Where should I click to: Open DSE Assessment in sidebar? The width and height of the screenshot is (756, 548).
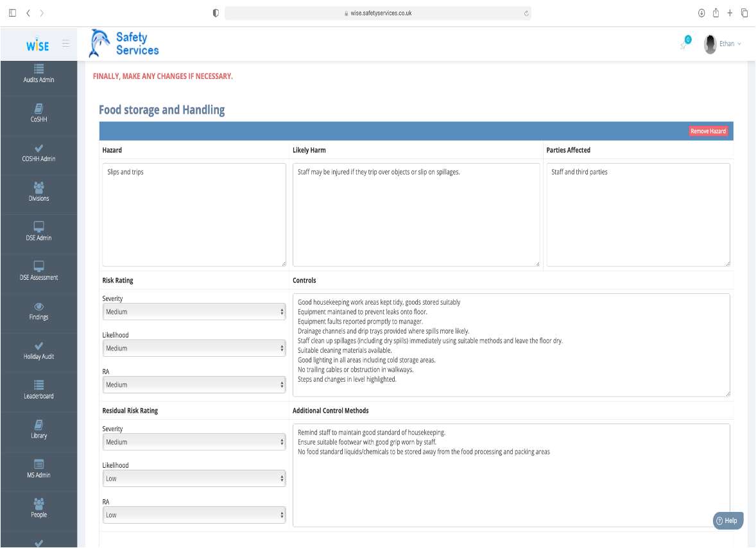click(39, 271)
